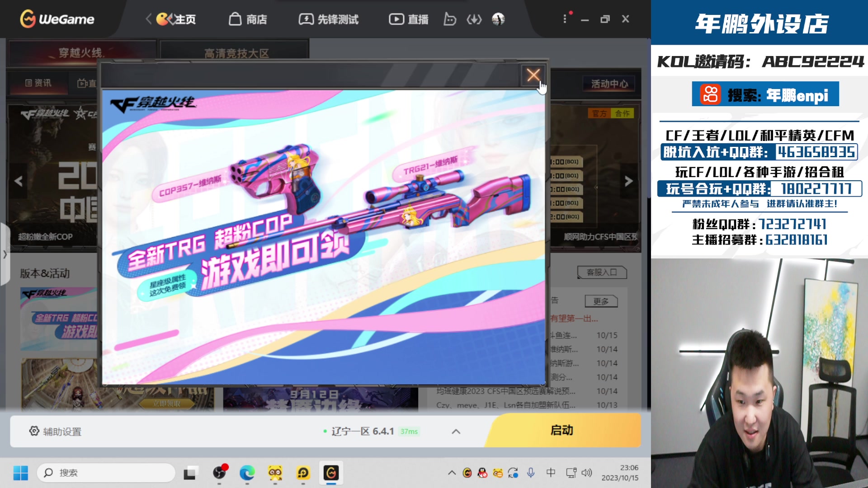Open the 均瑶健康2023 CFS news item
This screenshot has height=488, width=868.
pyautogui.click(x=527, y=391)
